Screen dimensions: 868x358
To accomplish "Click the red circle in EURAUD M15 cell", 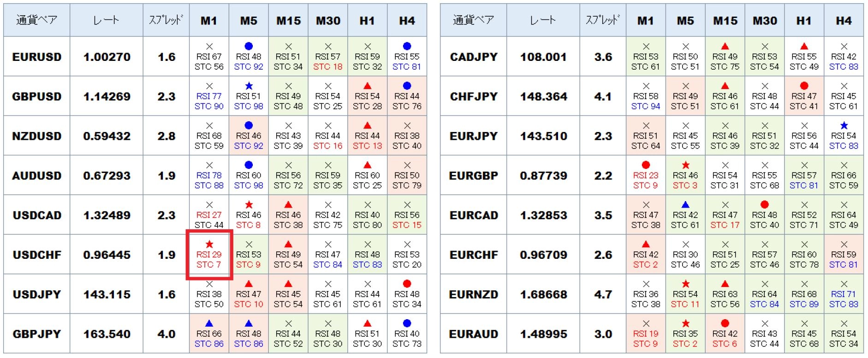I will click(x=725, y=323).
